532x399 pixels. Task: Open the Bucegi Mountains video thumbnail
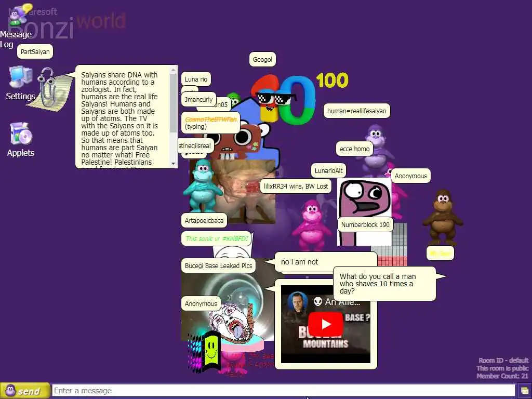[326, 324]
